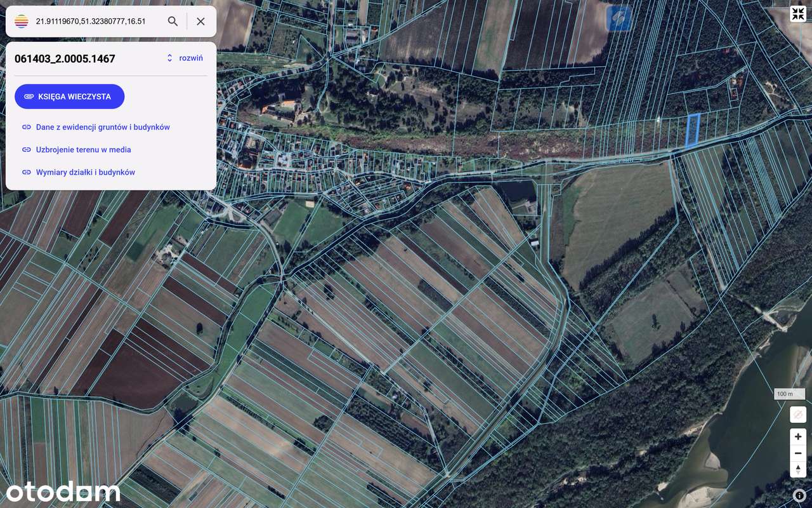Click the up-down chevron beside rozwiń
Image resolution: width=812 pixels, height=508 pixels.
[169, 58]
